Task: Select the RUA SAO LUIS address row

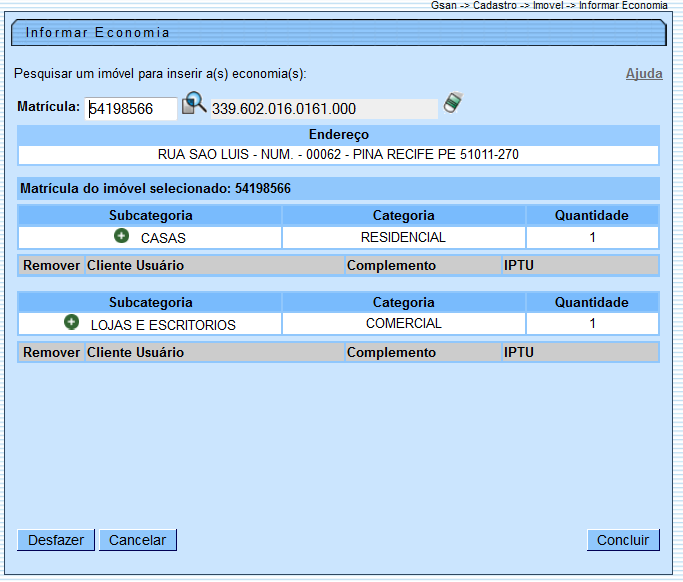Action: [338, 155]
